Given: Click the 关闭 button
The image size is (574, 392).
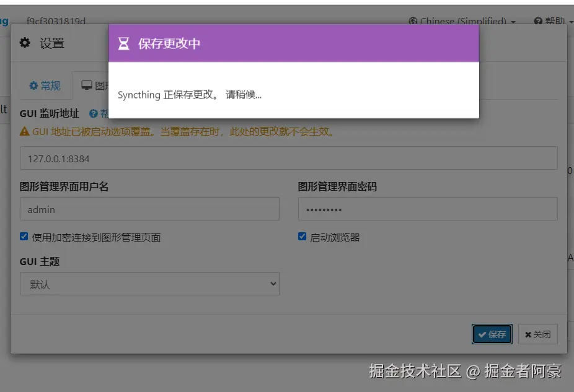Looking at the screenshot, I should point(538,334).
